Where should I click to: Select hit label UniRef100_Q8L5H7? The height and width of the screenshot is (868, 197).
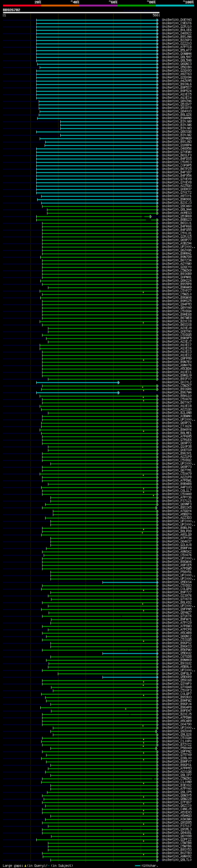(x=177, y=57)
